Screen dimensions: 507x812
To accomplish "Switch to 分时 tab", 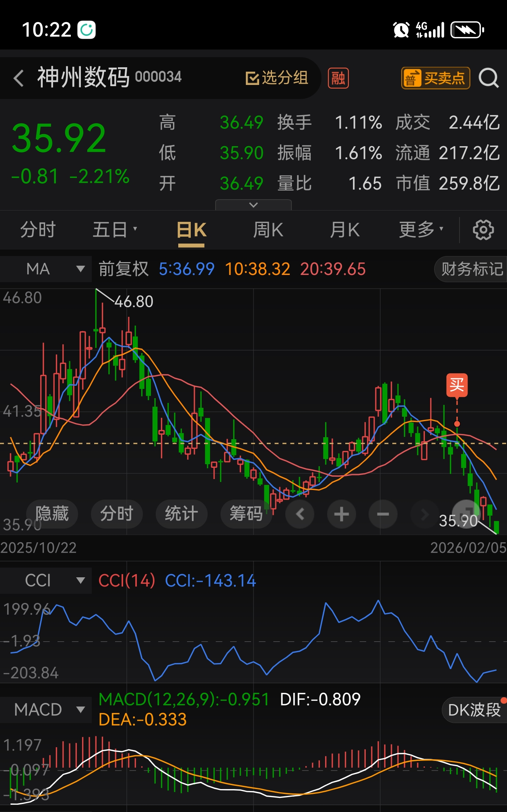I will [x=38, y=230].
